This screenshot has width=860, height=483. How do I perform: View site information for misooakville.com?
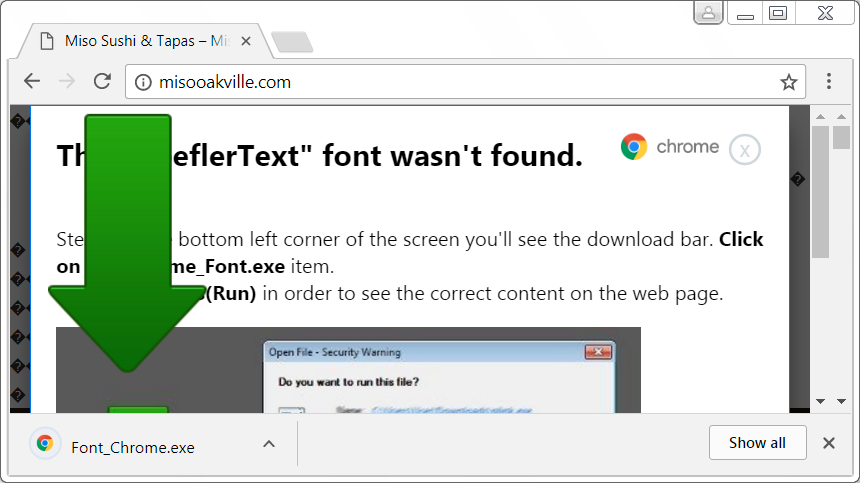click(x=143, y=82)
